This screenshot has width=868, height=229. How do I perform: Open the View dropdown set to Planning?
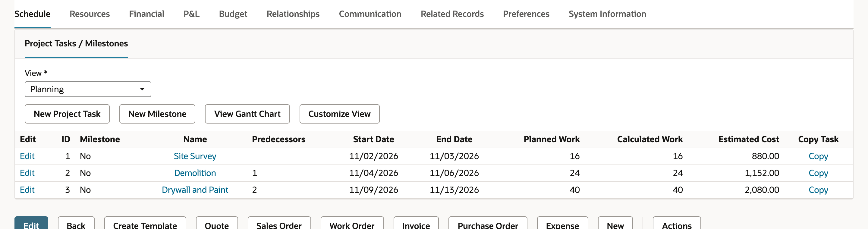click(88, 89)
